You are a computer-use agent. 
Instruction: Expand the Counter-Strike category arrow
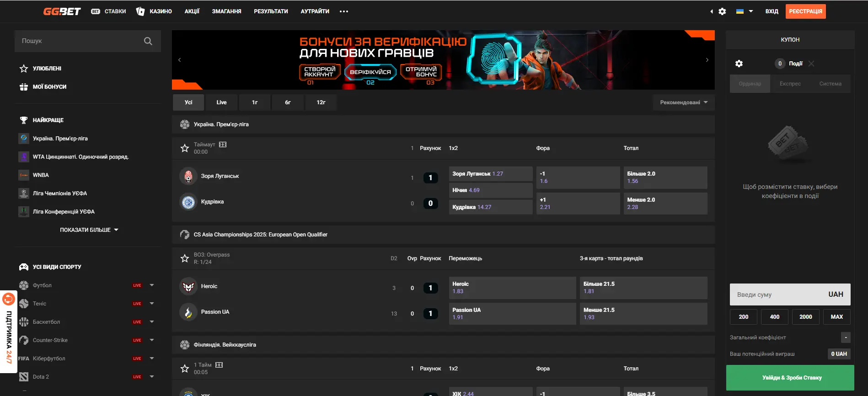(x=152, y=340)
